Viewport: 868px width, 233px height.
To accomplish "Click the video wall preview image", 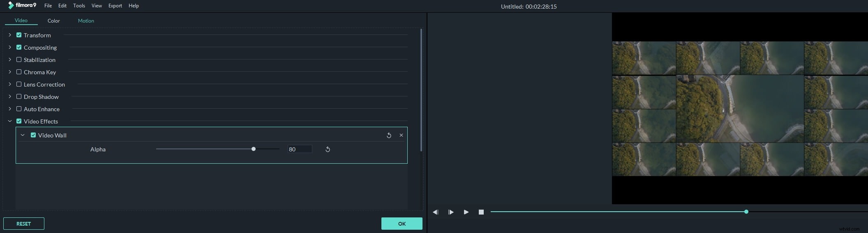I will (740, 109).
